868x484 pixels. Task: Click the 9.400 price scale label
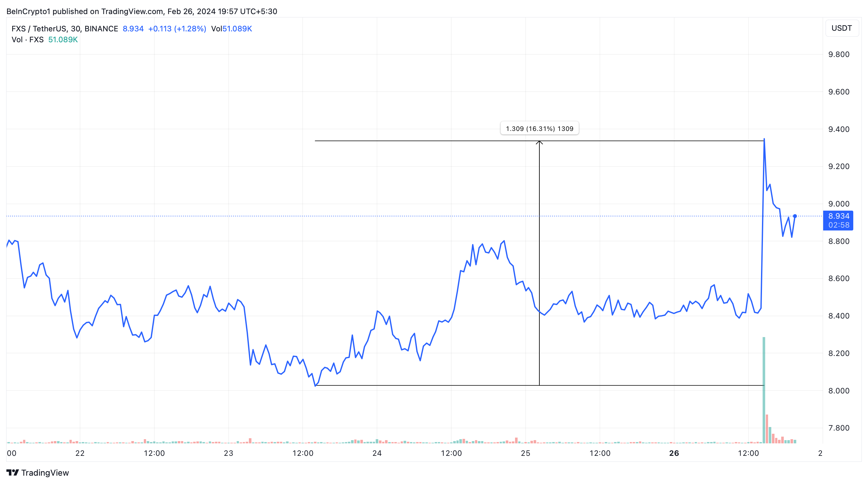[x=839, y=129]
